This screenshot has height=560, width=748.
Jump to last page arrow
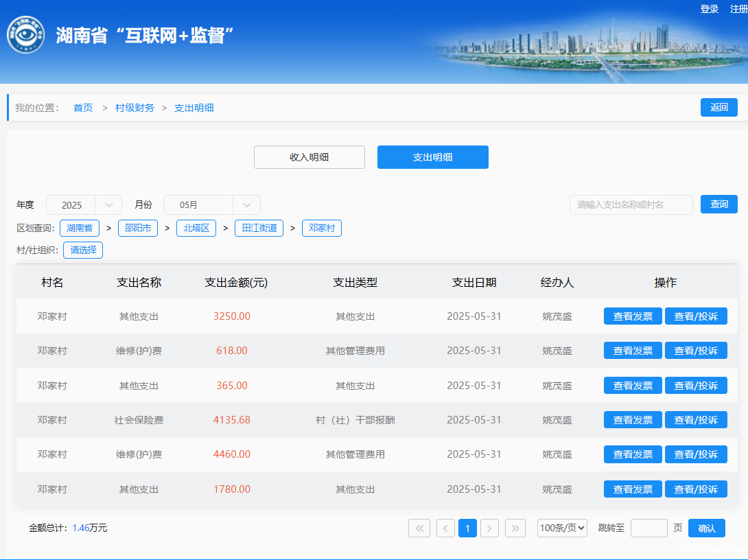click(x=515, y=528)
